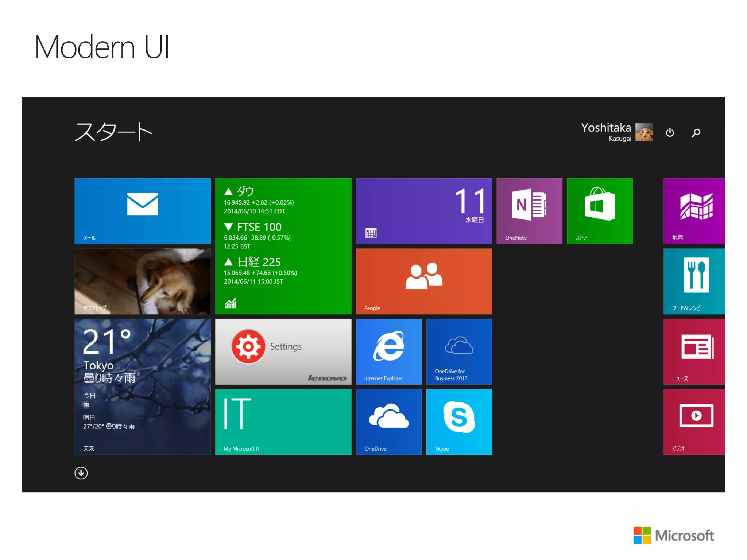The image size is (747, 560).
Task: Open the Store tile
Action: [600, 211]
